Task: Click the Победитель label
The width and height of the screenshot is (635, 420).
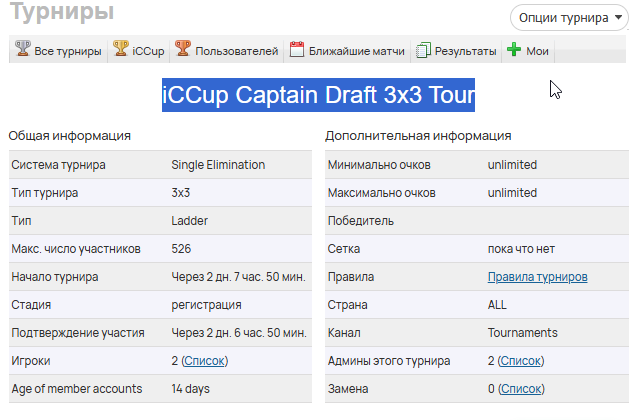Action: [360, 221]
